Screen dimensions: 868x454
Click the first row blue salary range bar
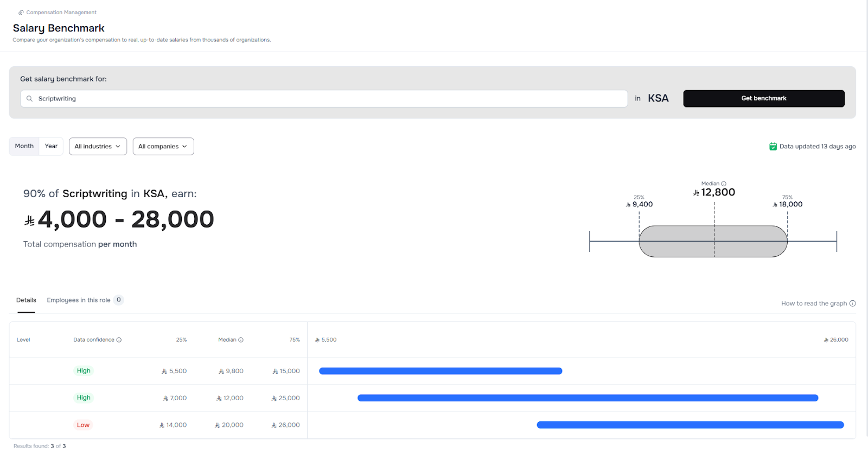click(x=441, y=371)
